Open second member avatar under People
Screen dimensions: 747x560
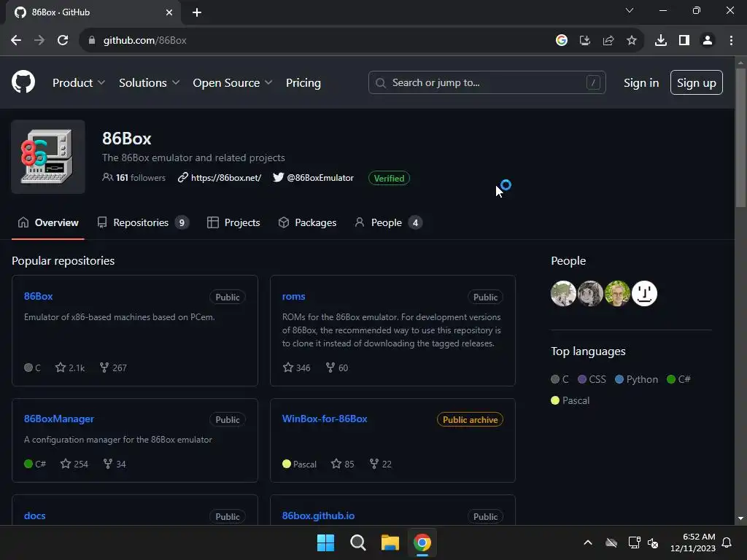(x=590, y=293)
